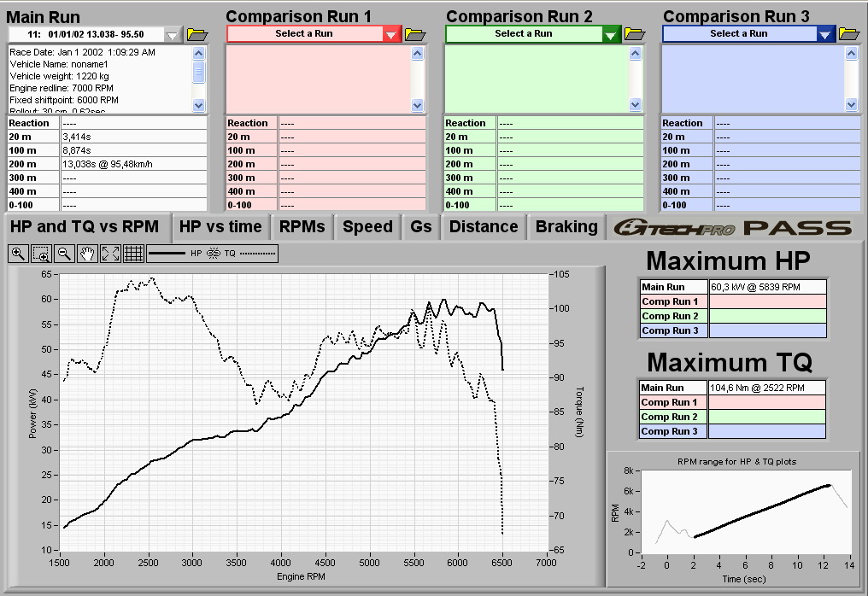Switch to the HP vs time tab
Screen dimensions: 868x596
point(220,227)
